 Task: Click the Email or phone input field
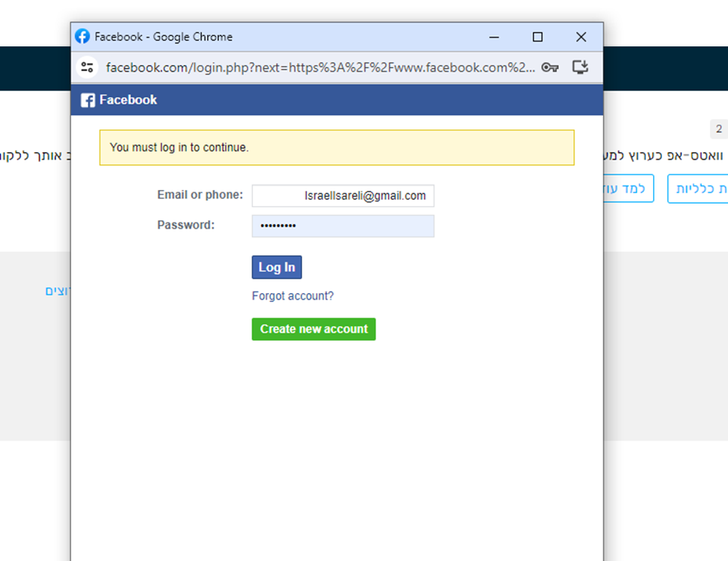coord(343,196)
